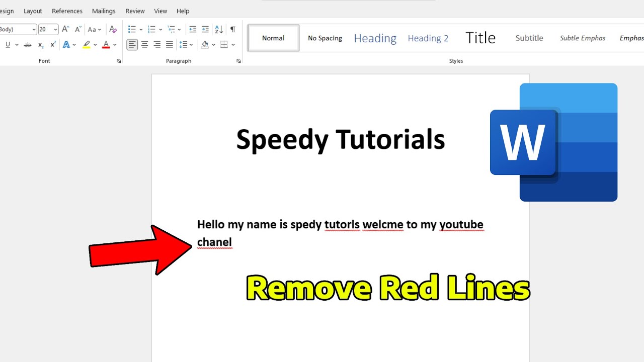Click the misspelled word tutorls

point(342,224)
